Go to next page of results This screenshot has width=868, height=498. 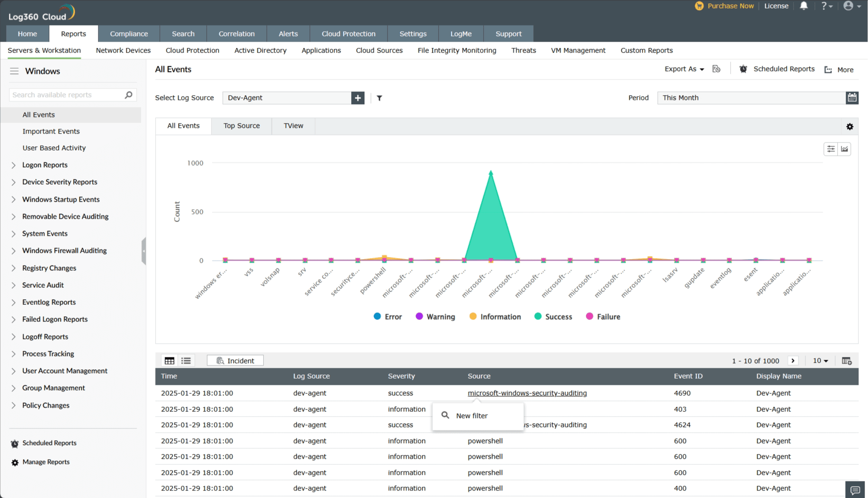(793, 361)
